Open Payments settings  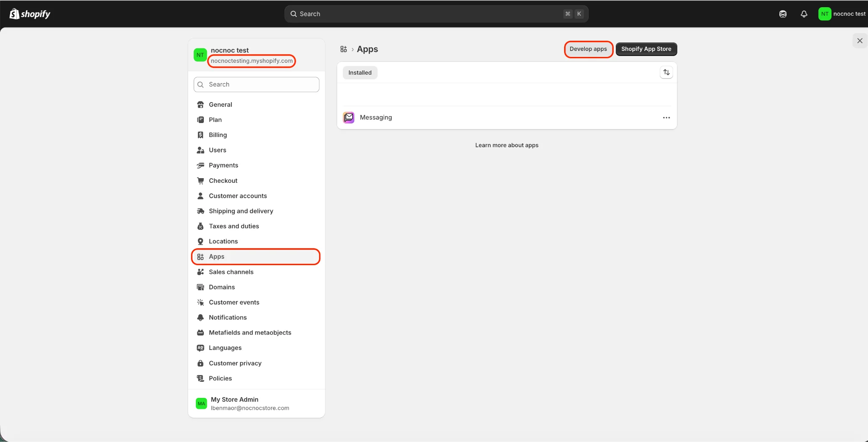coord(256,165)
